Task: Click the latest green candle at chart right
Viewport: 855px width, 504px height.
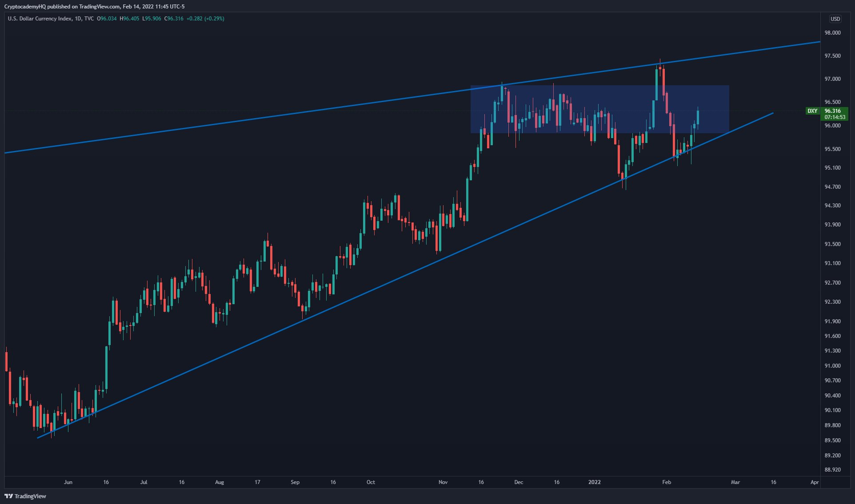Action: pyautogui.click(x=698, y=117)
